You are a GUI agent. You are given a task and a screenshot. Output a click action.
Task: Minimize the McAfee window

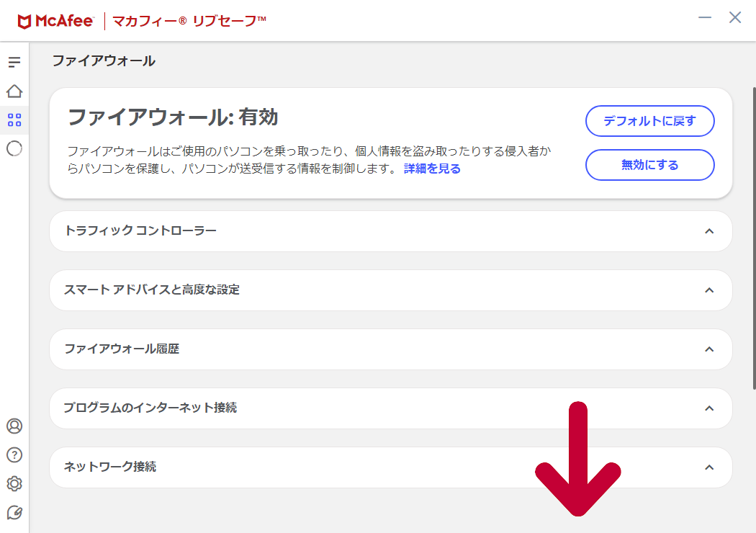click(705, 18)
